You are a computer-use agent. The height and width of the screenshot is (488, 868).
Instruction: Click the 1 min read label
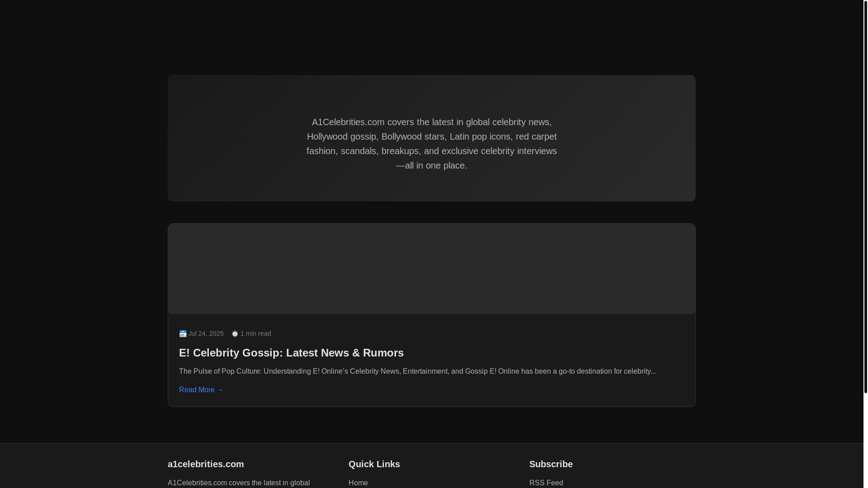[256, 333]
